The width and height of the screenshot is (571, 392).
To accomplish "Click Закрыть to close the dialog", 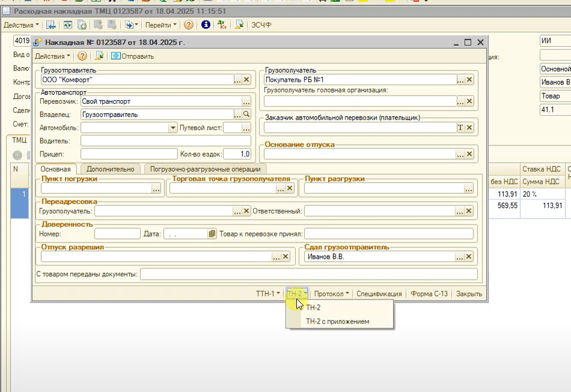I will 469,294.
